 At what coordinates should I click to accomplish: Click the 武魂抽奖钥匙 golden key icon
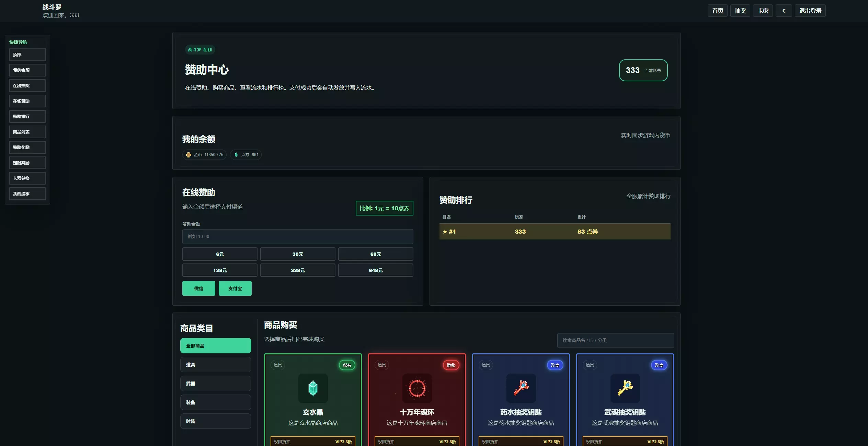coord(625,388)
